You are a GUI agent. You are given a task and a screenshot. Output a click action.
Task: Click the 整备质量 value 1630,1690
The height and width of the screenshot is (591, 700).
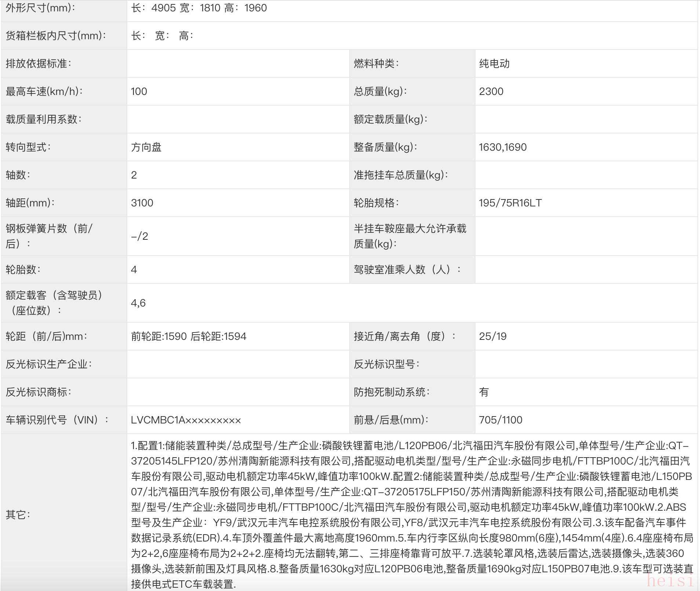click(x=503, y=147)
